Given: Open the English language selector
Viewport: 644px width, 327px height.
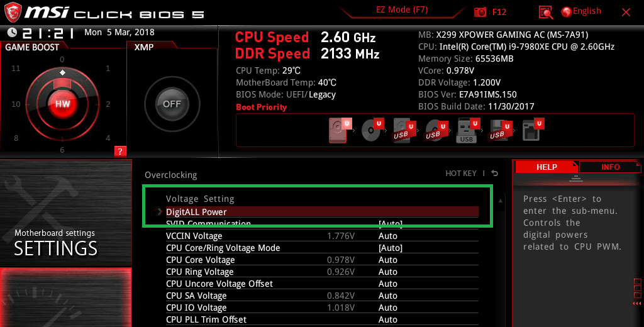Looking at the screenshot, I should point(581,11).
